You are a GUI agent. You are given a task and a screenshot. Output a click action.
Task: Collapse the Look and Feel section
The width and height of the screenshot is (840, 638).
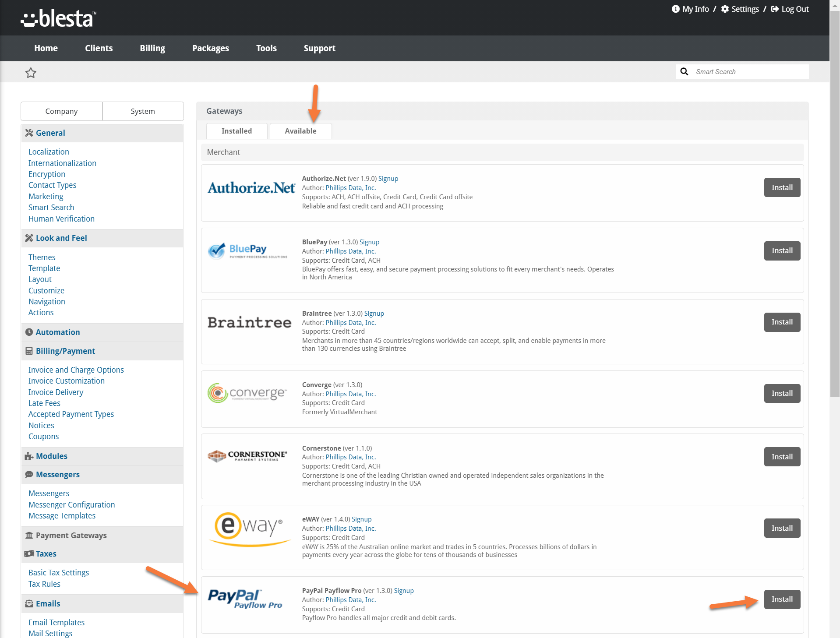61,238
